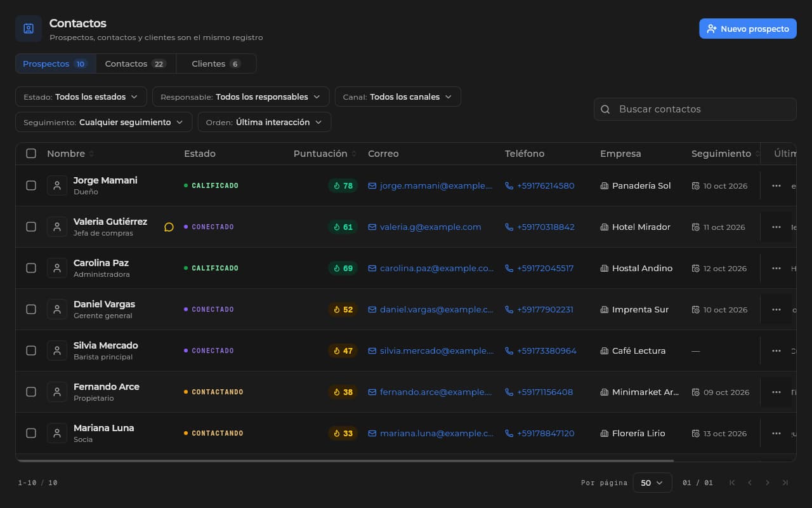The width and height of the screenshot is (812, 508).
Task: Sort by the Nombre column sort arrows
Action: pos(91,154)
